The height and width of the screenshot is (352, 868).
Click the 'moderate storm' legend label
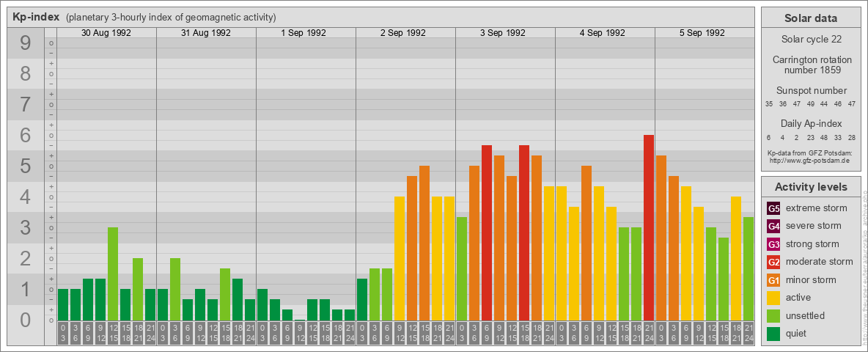point(820,261)
